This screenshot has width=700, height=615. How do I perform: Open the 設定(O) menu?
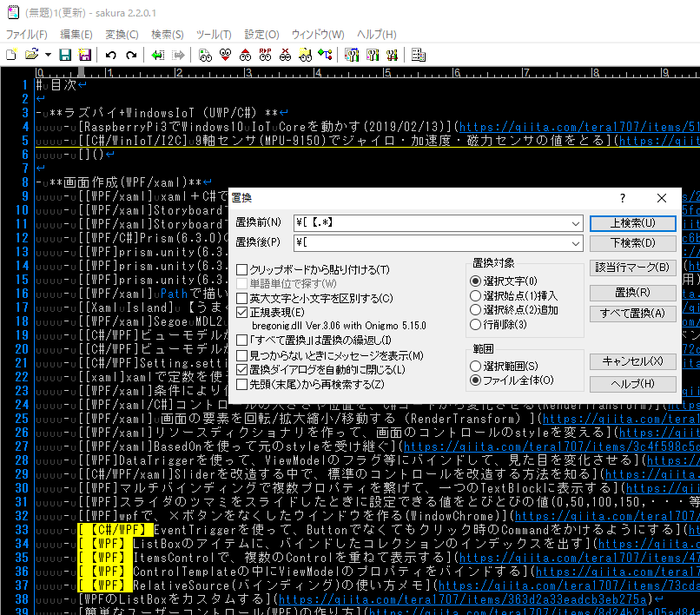261,35
